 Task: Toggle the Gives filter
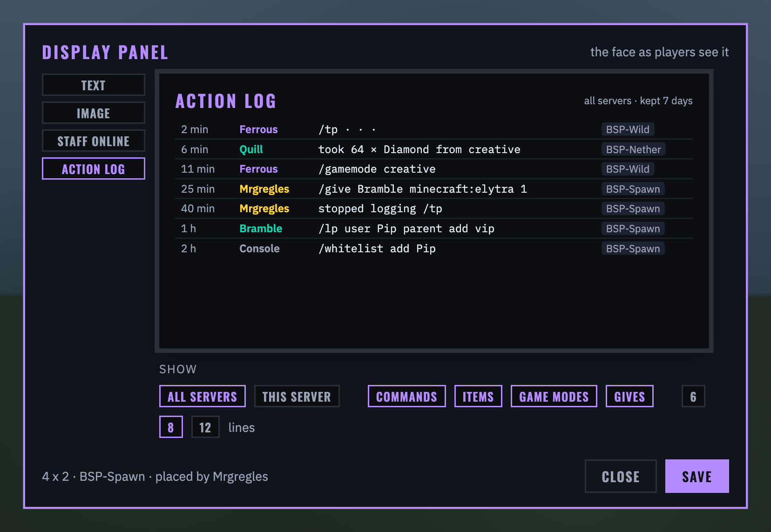coord(629,396)
